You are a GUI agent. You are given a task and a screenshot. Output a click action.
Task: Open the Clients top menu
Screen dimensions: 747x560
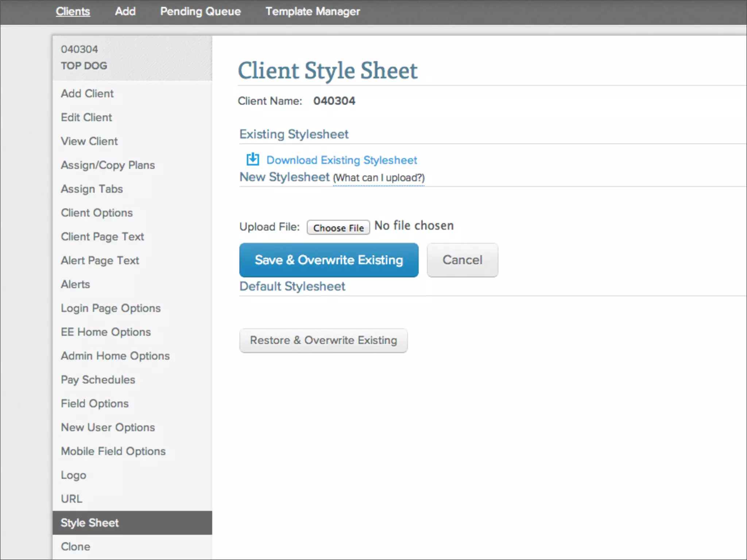pyautogui.click(x=73, y=11)
